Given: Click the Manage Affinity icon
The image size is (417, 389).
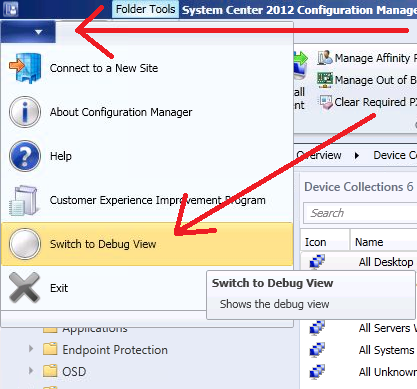Looking at the screenshot, I should coord(325,57).
